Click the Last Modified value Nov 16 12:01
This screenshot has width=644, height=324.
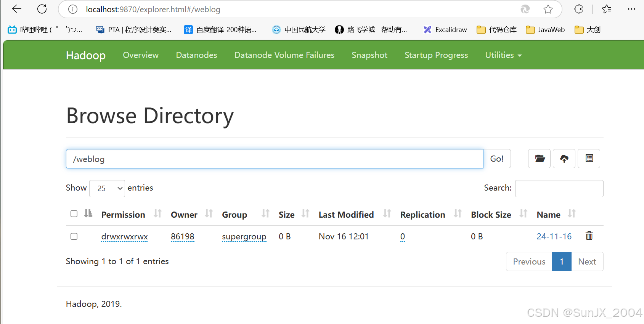344,236
